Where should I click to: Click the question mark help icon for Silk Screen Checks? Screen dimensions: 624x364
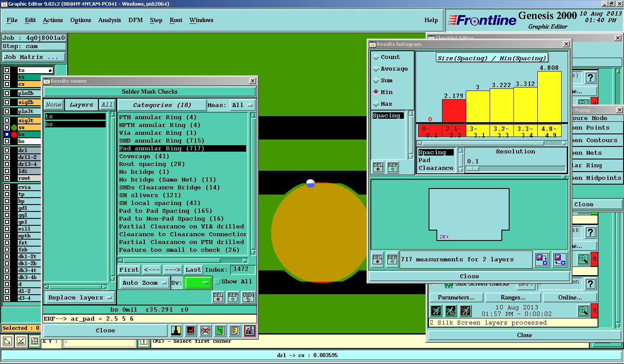tap(591, 284)
